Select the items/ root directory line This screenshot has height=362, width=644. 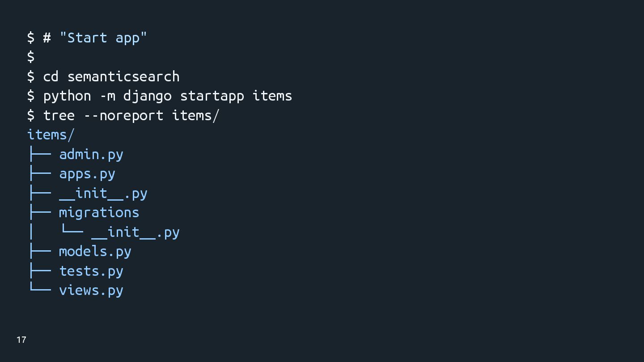point(51,135)
